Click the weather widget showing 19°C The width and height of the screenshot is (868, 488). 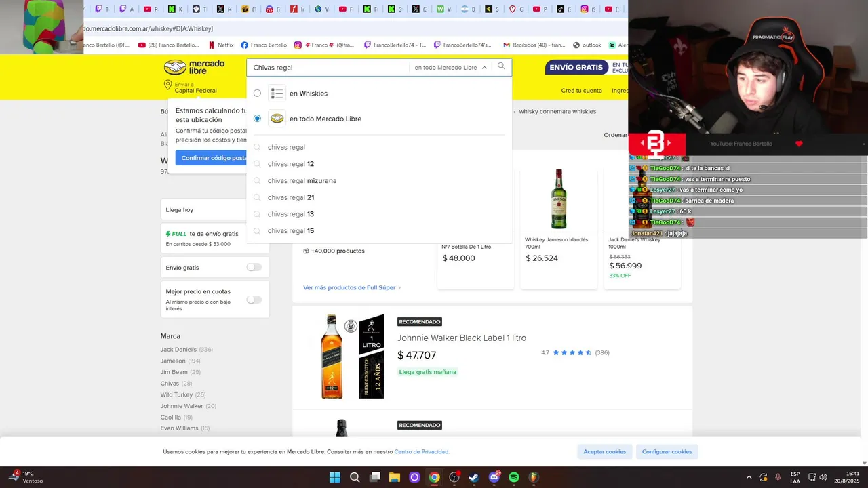(26, 477)
